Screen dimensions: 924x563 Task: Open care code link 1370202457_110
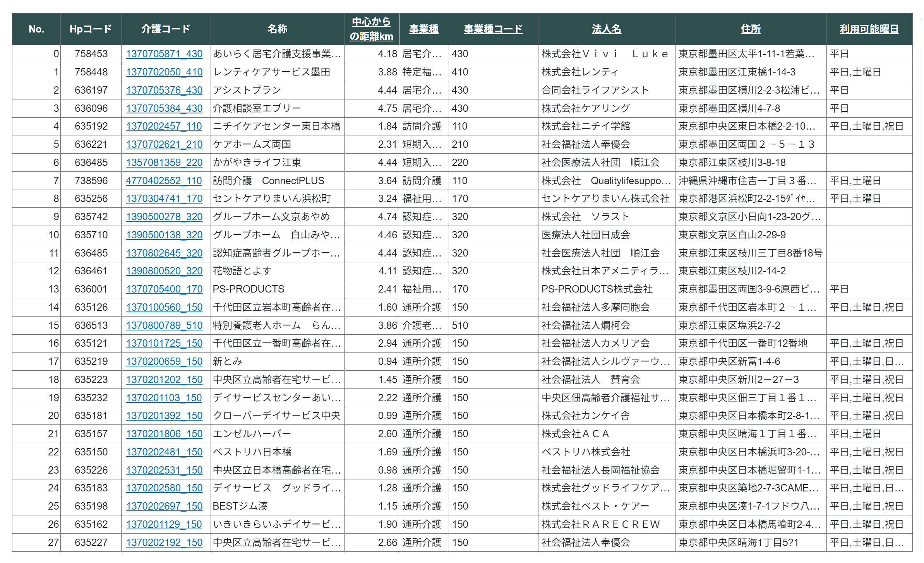(164, 126)
